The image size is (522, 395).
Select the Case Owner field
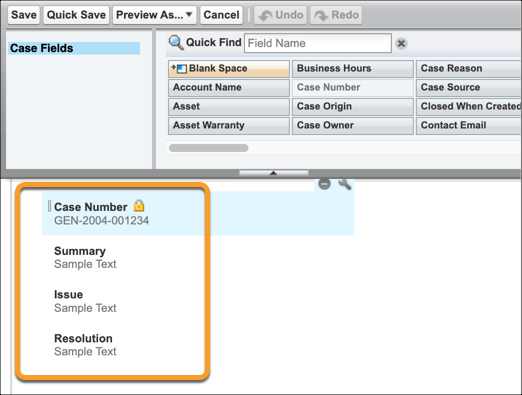[x=353, y=126]
